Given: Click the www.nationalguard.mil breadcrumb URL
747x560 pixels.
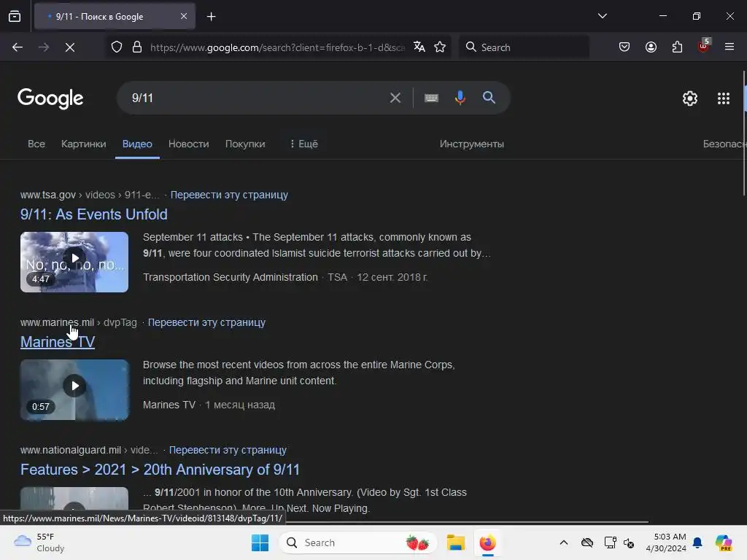Looking at the screenshot, I should point(71,450).
